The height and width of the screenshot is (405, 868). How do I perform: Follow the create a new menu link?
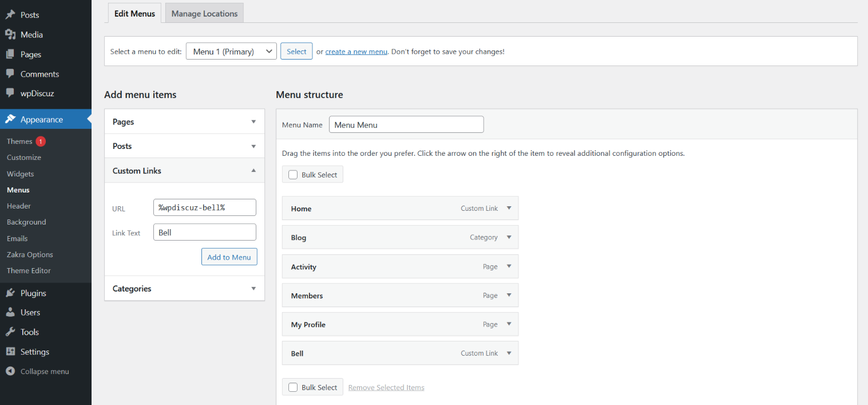(356, 52)
